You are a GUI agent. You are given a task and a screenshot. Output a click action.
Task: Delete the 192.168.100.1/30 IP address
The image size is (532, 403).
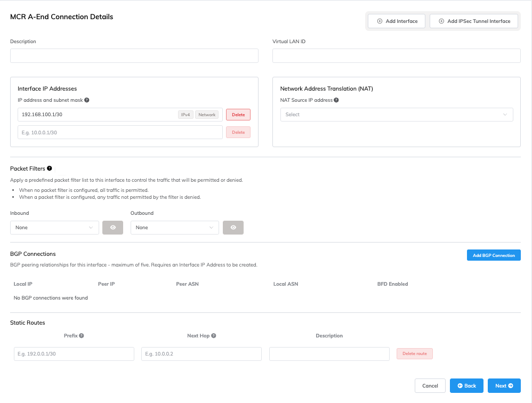(x=238, y=115)
